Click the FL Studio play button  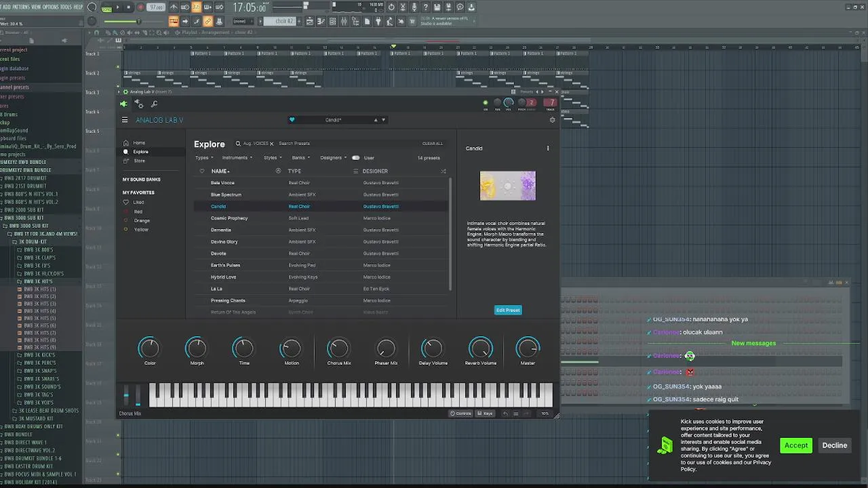pyautogui.click(x=117, y=7)
